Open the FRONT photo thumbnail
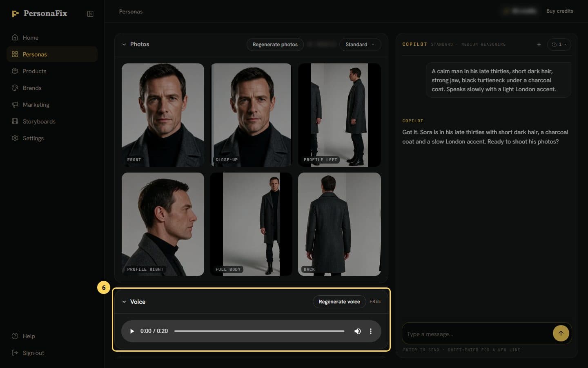Screen dimensions: 588x368 [x=163, y=115]
